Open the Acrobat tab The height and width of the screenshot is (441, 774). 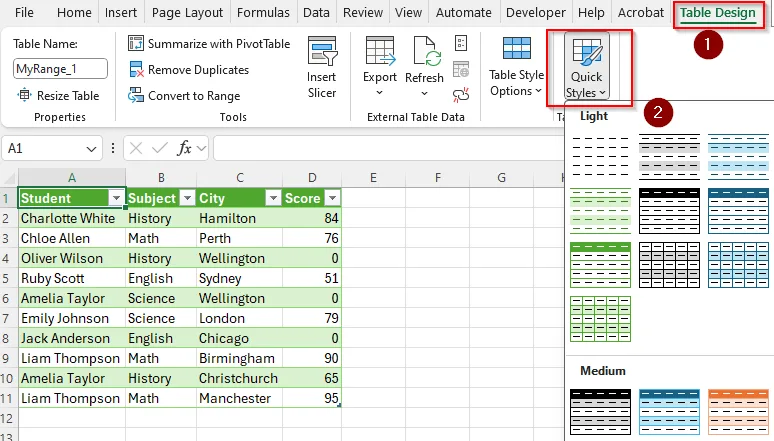coord(641,12)
